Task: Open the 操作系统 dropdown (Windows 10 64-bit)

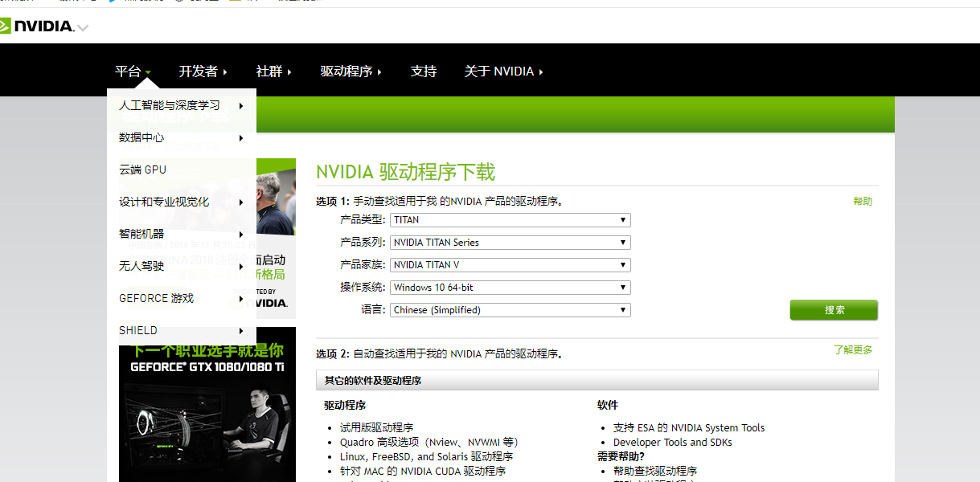Action: point(511,288)
